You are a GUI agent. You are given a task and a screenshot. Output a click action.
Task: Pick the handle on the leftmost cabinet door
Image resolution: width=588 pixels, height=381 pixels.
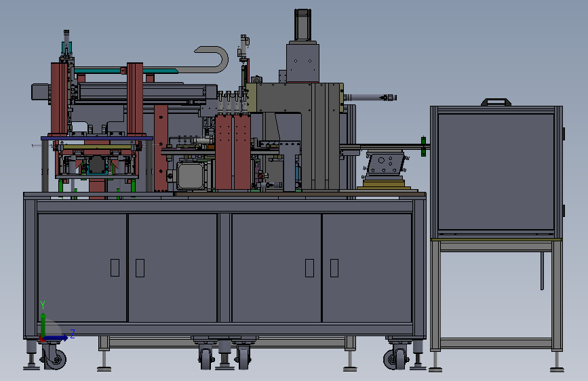coord(115,268)
